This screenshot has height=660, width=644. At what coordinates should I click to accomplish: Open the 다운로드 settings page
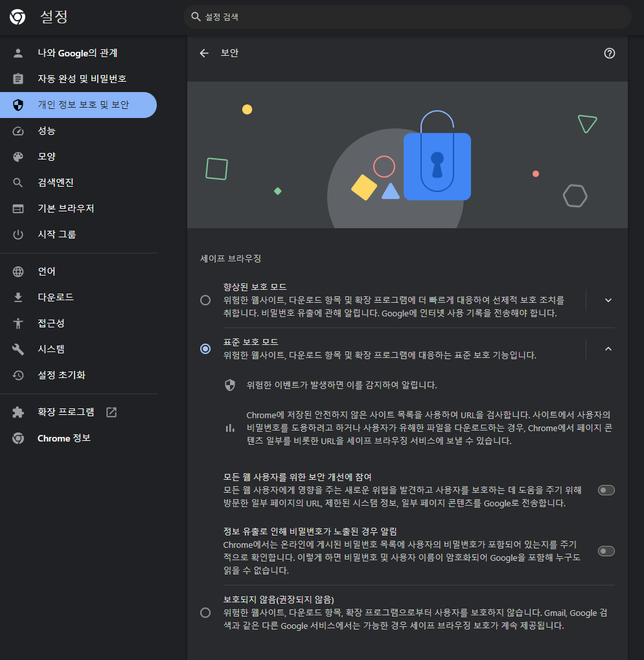78,298
